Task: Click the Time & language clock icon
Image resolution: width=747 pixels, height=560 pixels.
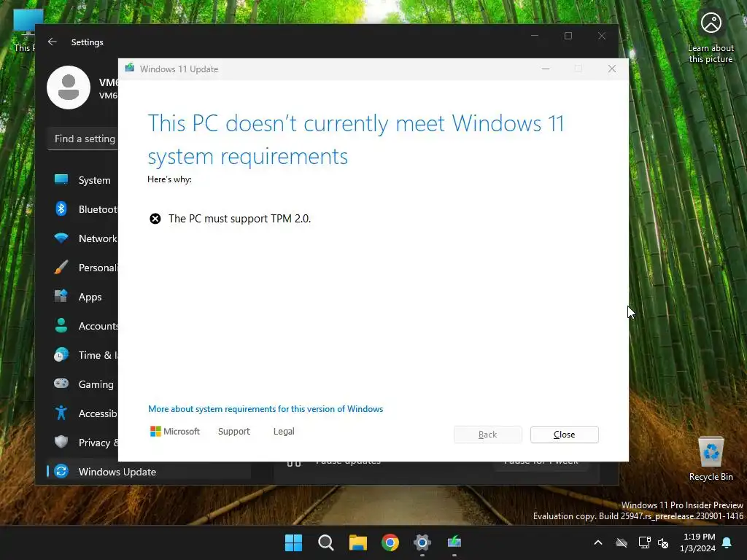Action: [x=61, y=355]
